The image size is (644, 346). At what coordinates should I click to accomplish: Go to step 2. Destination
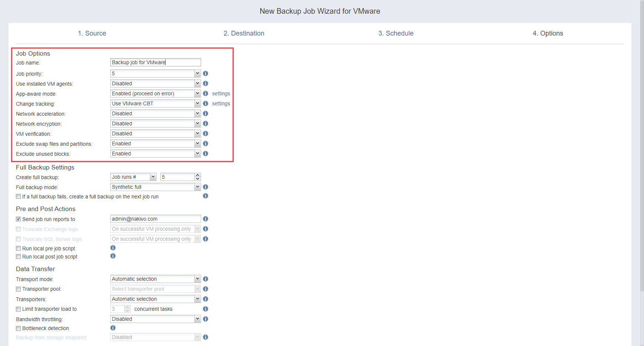point(244,33)
